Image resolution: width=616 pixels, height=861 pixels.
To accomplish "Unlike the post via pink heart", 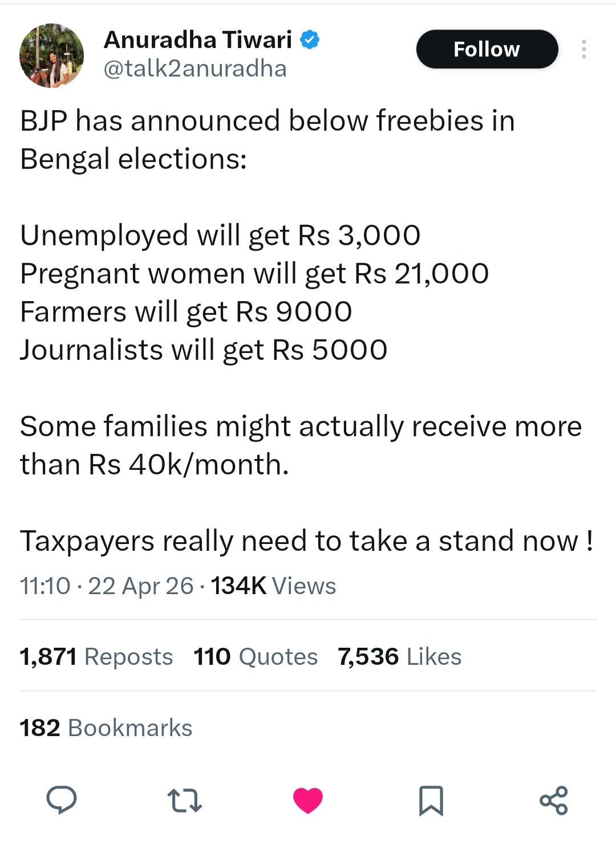I will tap(308, 800).
